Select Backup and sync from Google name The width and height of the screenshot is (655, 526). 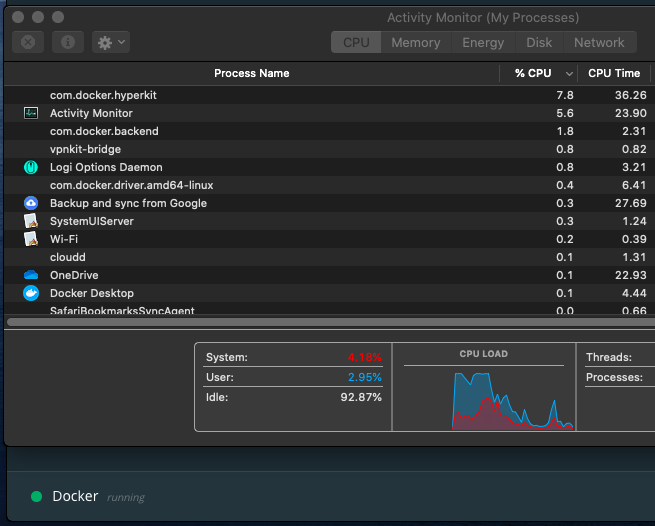tap(128, 203)
